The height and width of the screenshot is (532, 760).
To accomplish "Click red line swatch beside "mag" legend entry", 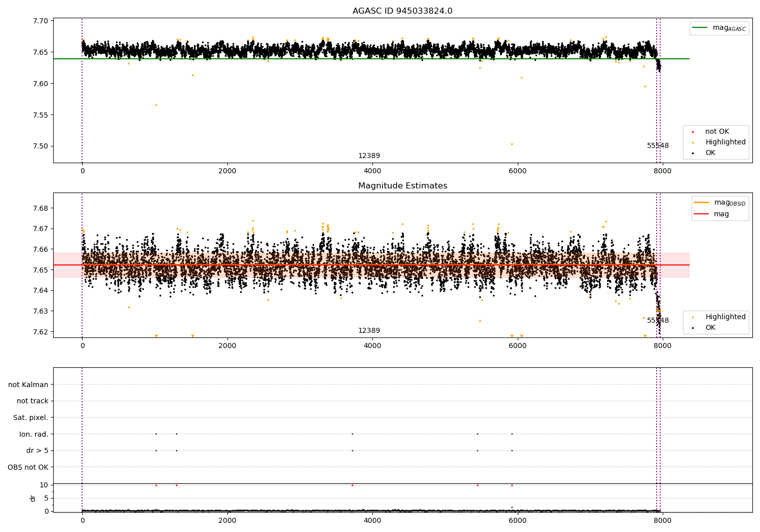I will (702, 214).
